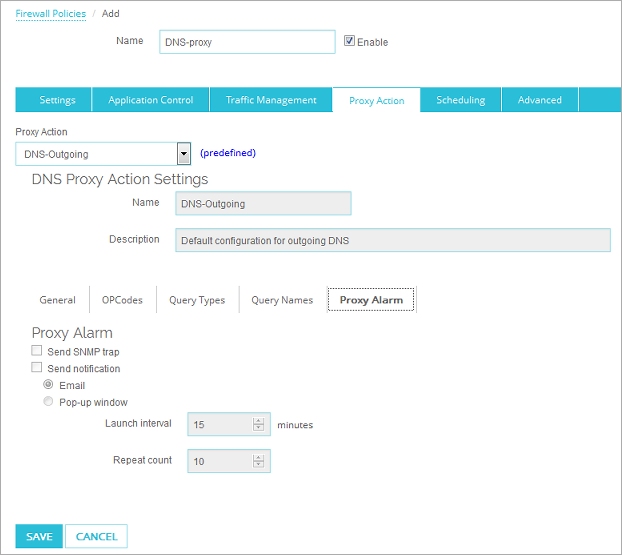Click the policy Name text field

click(246, 42)
